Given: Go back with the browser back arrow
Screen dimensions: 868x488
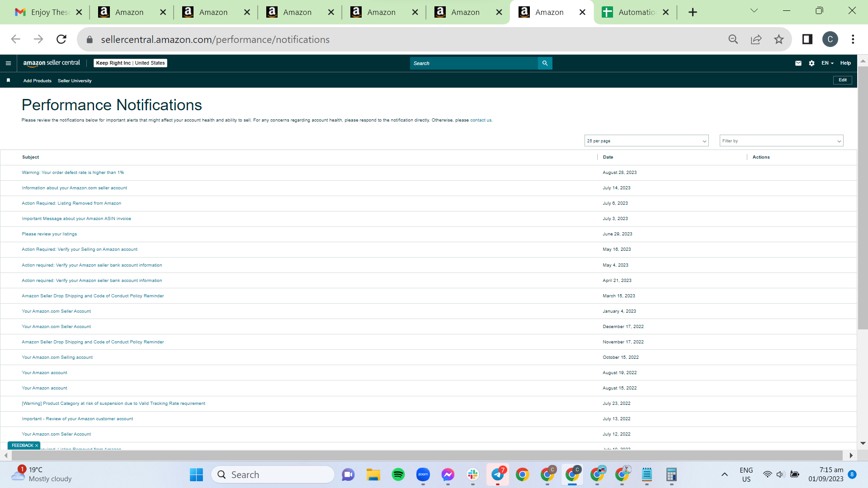Looking at the screenshot, I should (16, 39).
